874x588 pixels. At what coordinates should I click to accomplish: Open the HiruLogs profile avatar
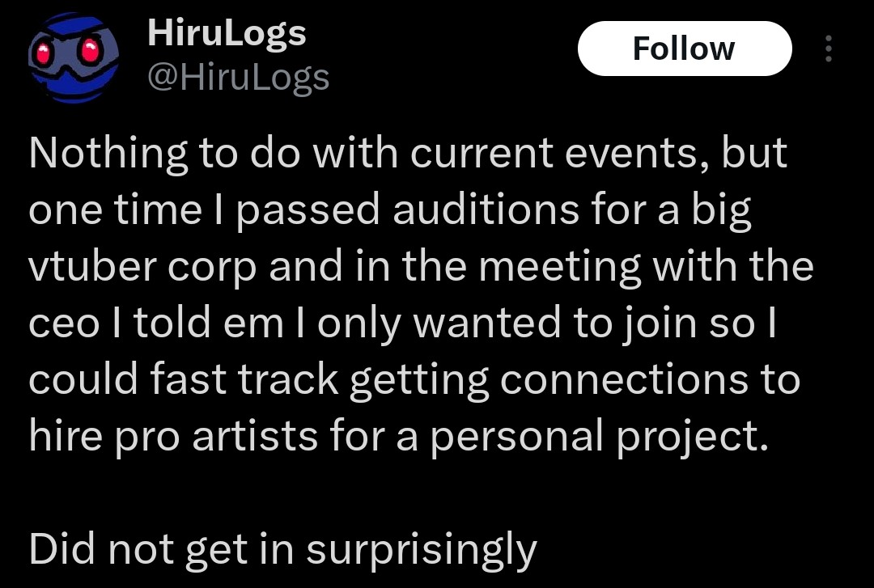point(74,57)
